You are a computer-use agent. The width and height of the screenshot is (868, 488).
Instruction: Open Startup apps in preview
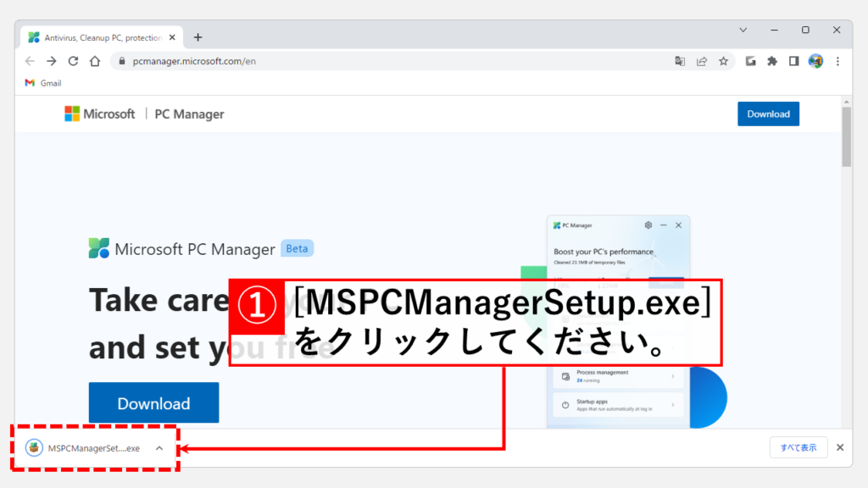618,405
